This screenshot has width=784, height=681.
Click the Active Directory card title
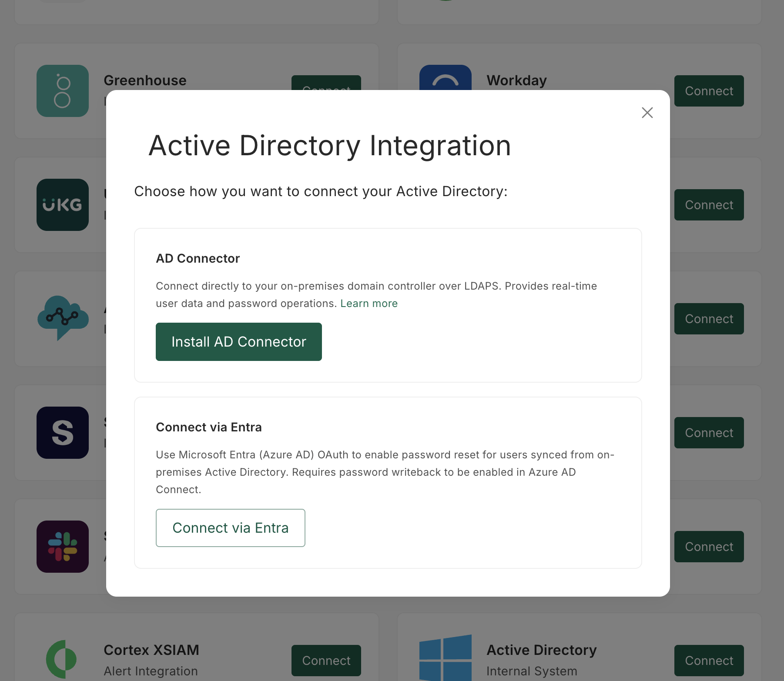tap(542, 650)
